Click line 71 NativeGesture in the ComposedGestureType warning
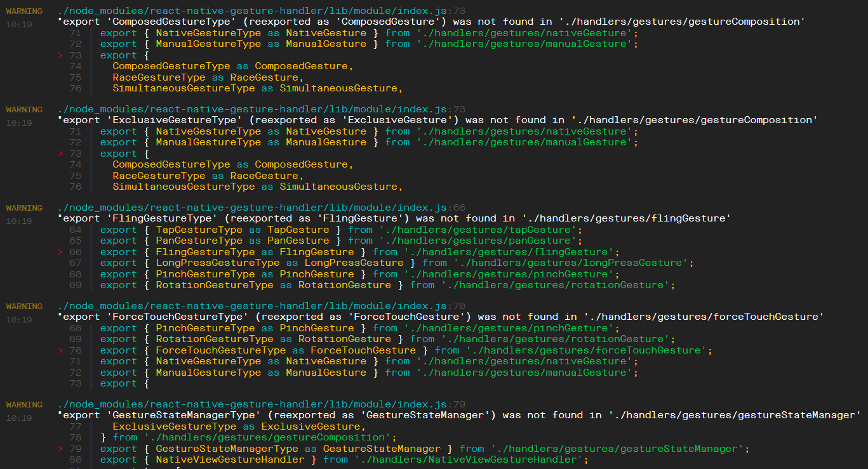Image resolution: width=868 pixels, height=469 pixels. click(x=369, y=33)
